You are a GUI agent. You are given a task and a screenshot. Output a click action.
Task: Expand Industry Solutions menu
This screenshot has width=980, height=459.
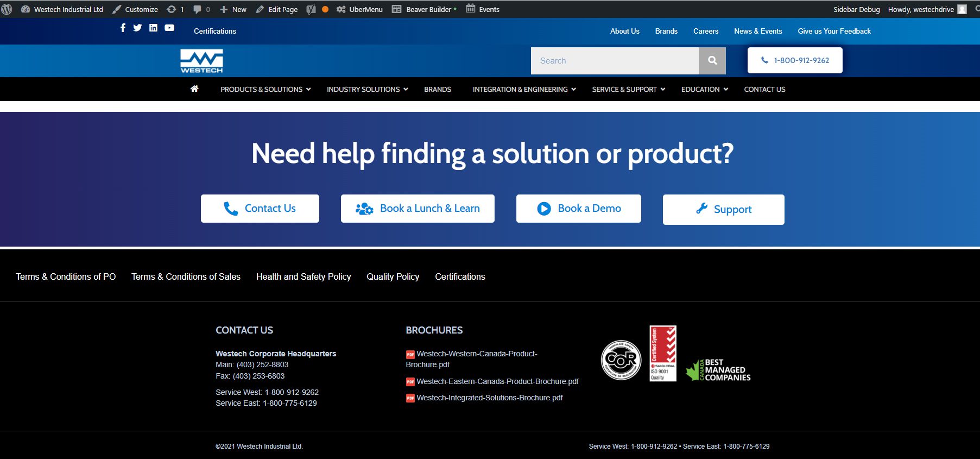click(367, 90)
